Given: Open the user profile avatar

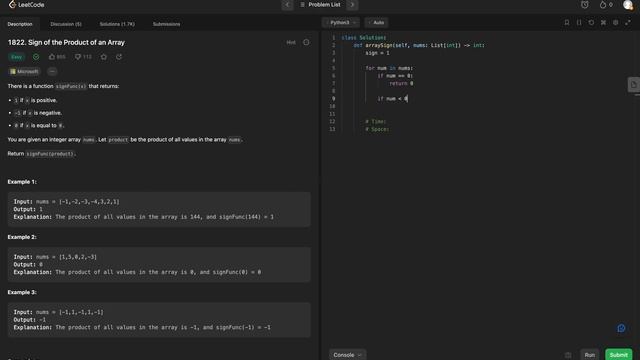Looking at the screenshot, I should 628,5.
